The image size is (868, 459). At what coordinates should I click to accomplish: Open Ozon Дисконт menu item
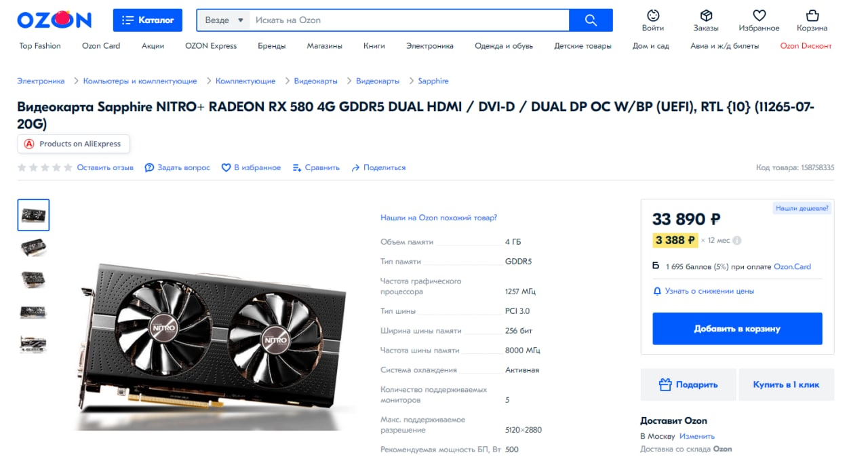pos(806,46)
